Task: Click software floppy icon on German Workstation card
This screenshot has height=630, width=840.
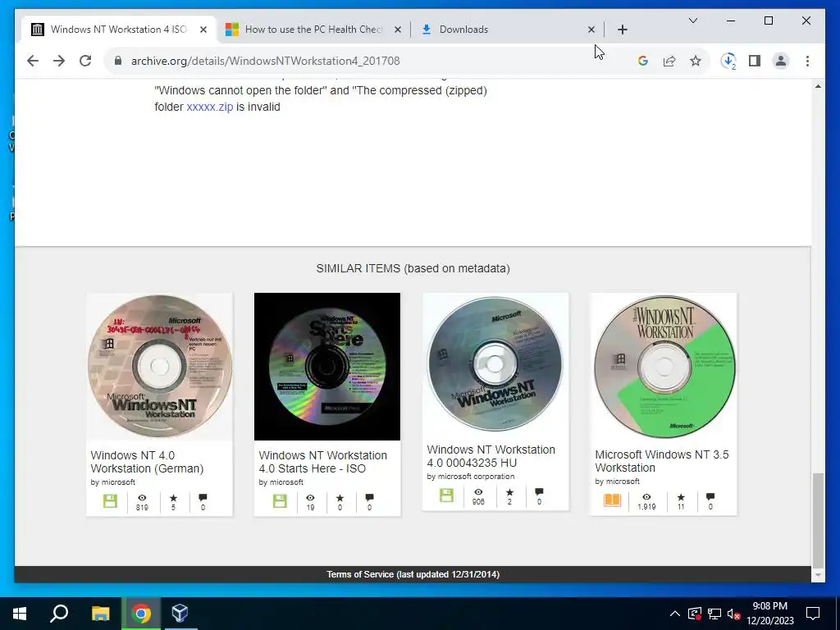Action: [110, 501]
